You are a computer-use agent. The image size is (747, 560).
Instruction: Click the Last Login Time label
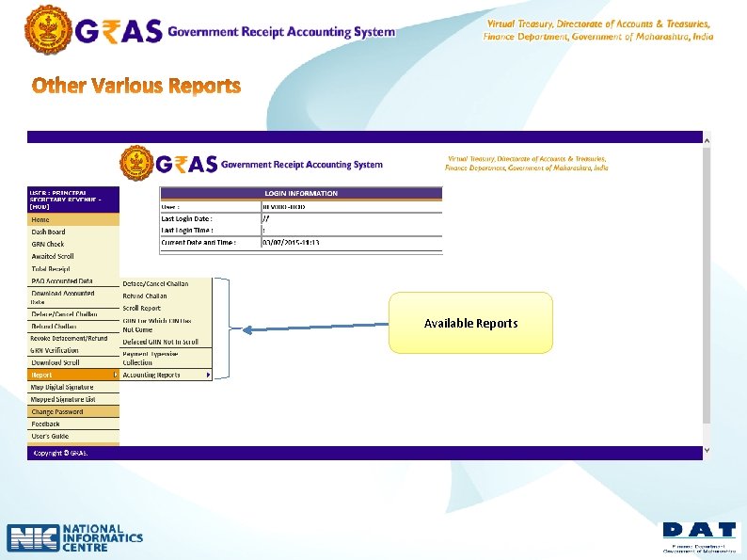click(187, 231)
